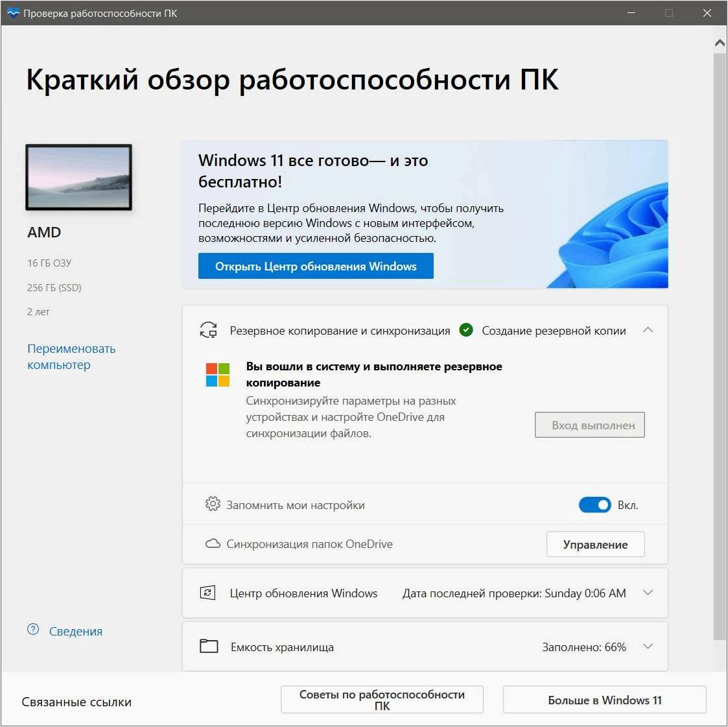Click the storage capacity folder icon
Image resolution: width=728 pixels, height=727 pixels.
pyautogui.click(x=209, y=646)
